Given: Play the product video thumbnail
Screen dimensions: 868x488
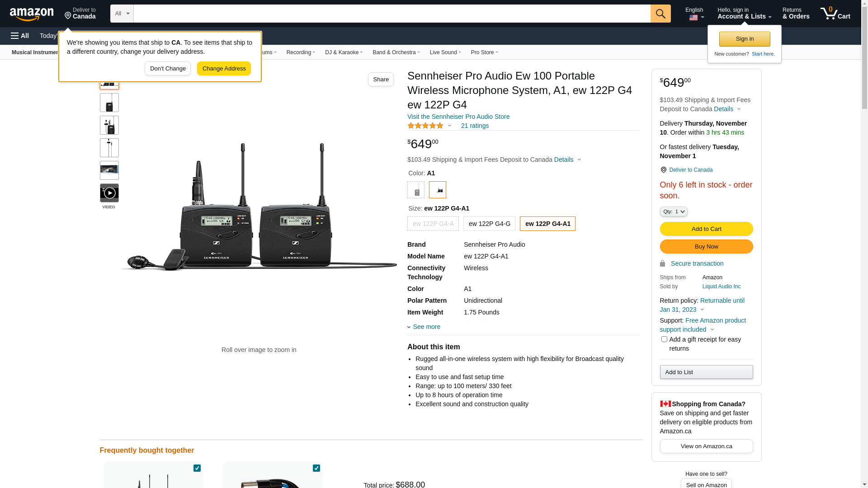Looking at the screenshot, I should [x=109, y=193].
